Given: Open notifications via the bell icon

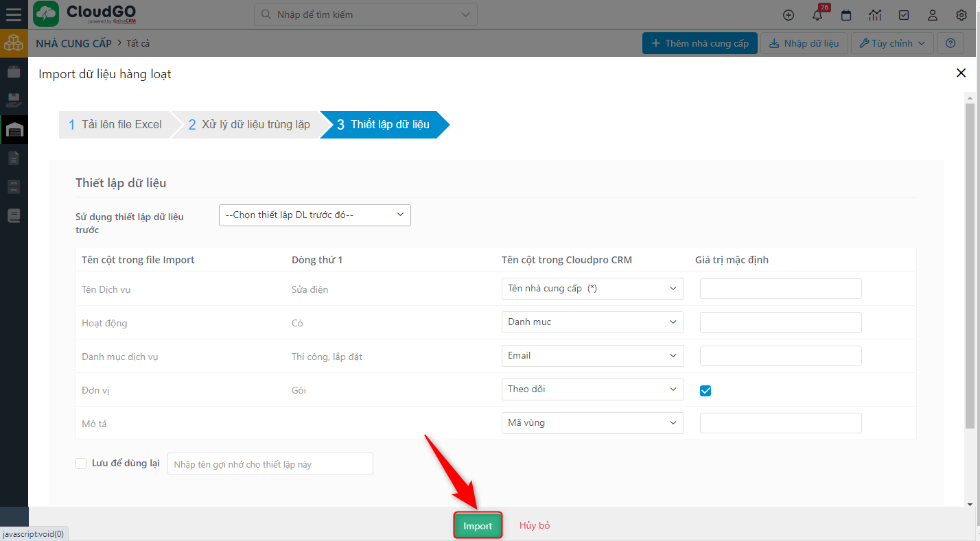Looking at the screenshot, I should pyautogui.click(x=817, y=14).
